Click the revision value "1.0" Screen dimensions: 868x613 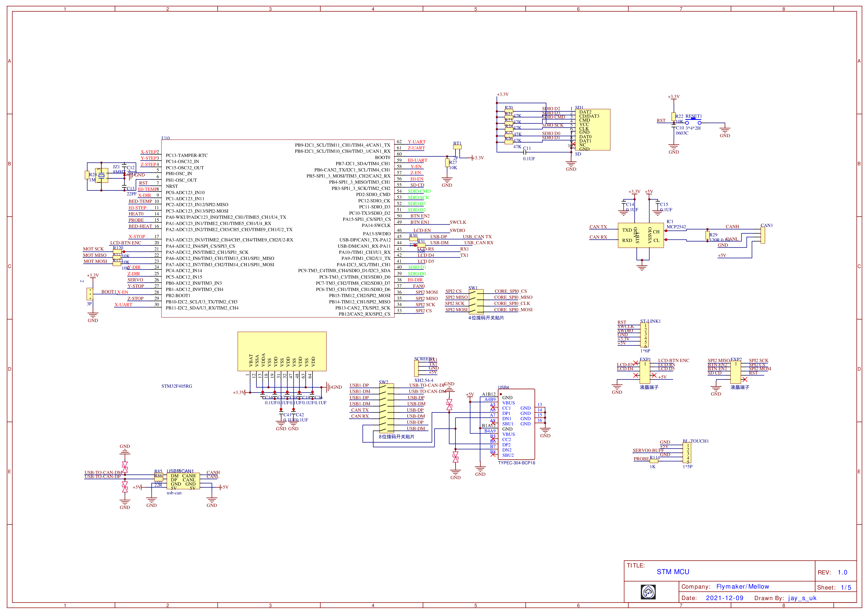(842, 572)
